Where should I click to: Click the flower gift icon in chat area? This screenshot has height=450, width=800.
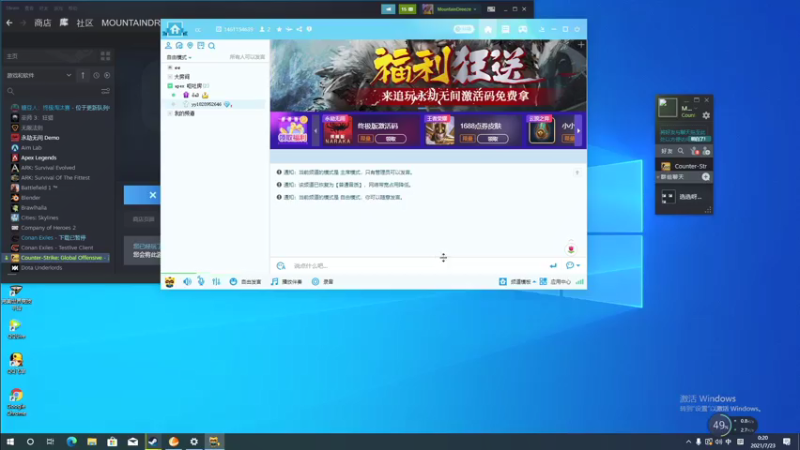[571, 248]
